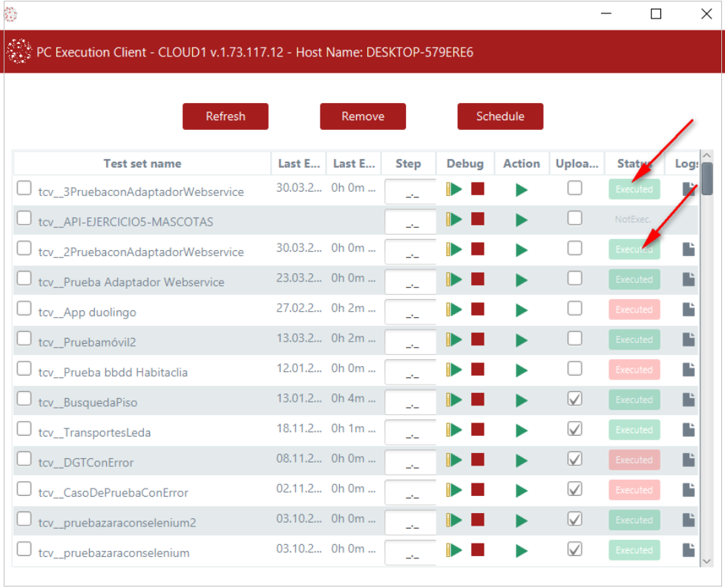Click the Remove button
This screenshot has height=588, width=725.
[363, 117]
